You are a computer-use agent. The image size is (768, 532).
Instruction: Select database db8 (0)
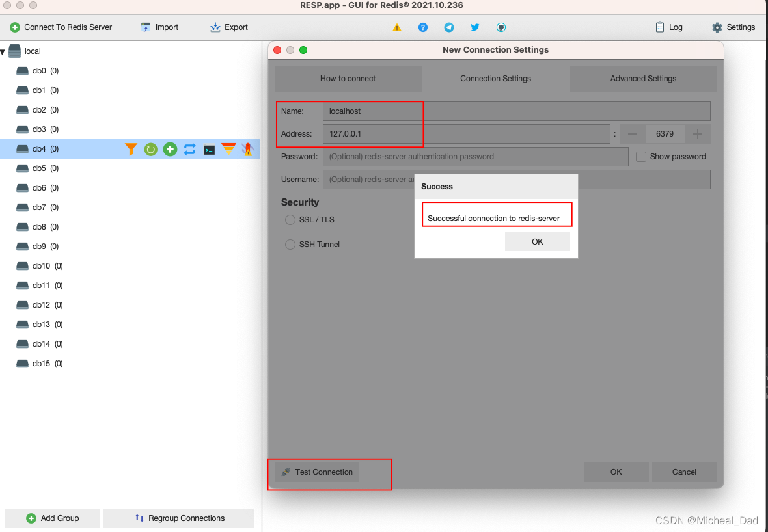click(x=38, y=227)
